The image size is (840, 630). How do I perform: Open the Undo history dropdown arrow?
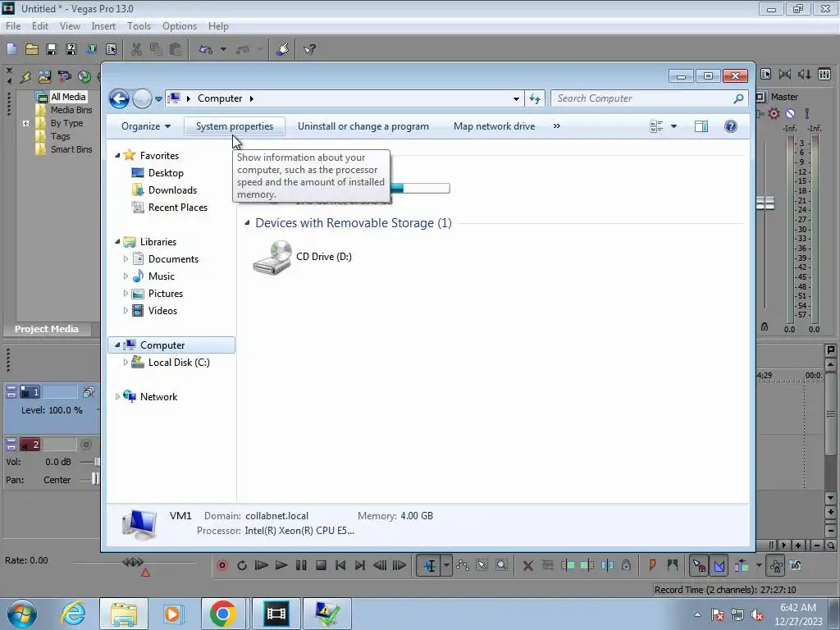[x=223, y=49]
